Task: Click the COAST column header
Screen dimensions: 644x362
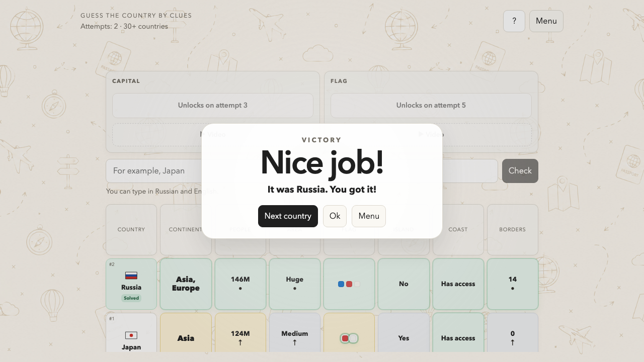Action: [458, 230]
